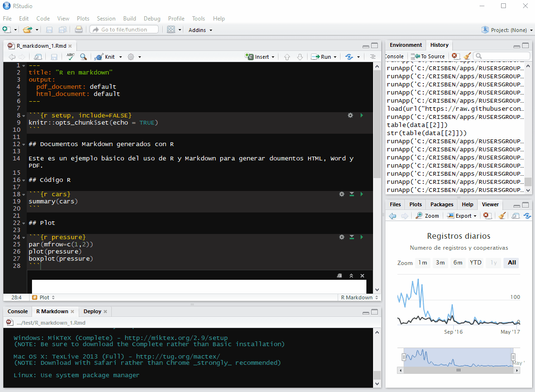Go to previous chunk with up arrow
535x392 pixels.
point(287,57)
